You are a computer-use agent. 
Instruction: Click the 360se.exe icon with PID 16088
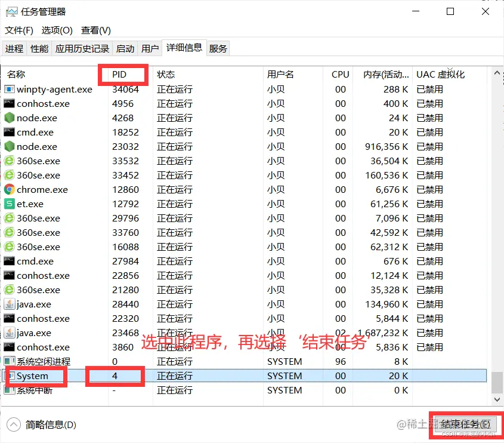(10, 247)
